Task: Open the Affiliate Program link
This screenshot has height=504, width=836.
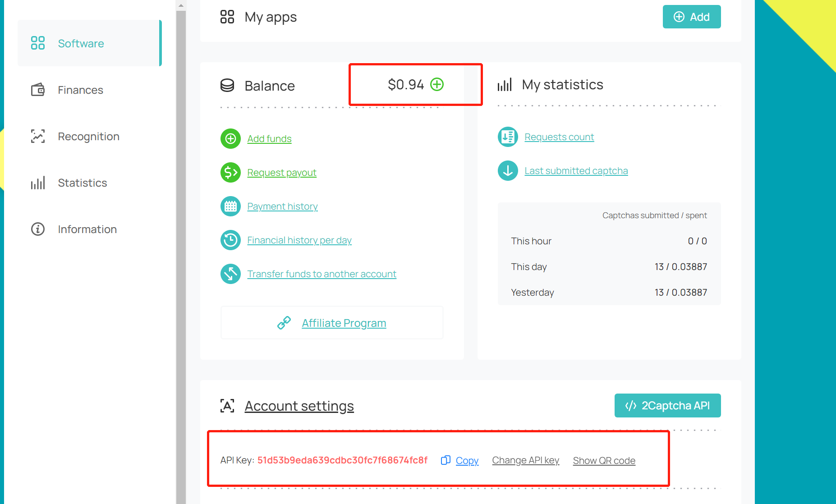Action: click(344, 323)
